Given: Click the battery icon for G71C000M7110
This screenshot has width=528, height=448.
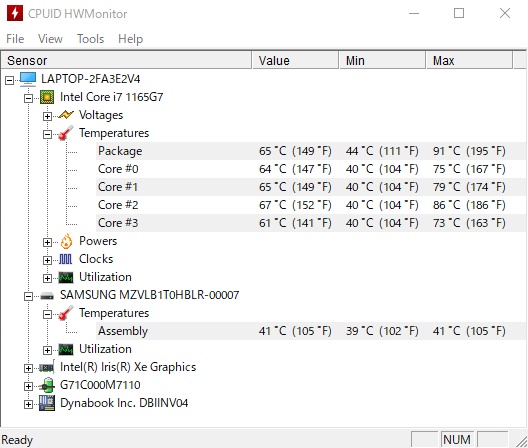Looking at the screenshot, I should coord(47,385).
